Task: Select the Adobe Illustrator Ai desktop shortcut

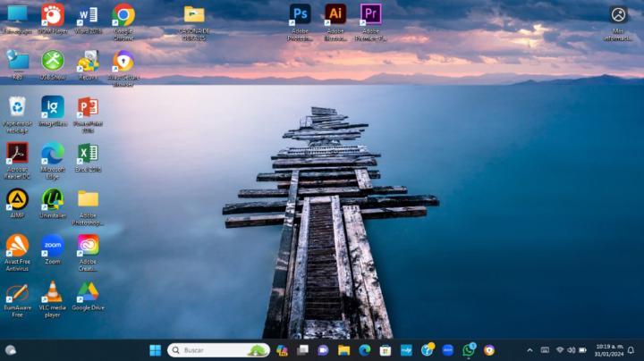Action: [x=335, y=22]
